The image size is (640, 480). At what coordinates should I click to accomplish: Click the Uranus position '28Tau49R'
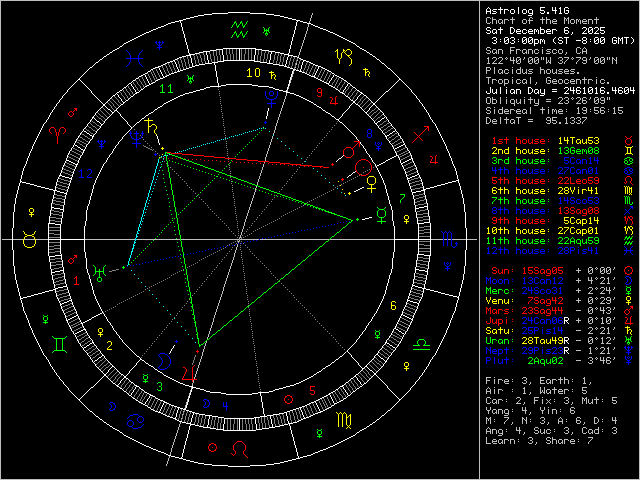tap(545, 341)
